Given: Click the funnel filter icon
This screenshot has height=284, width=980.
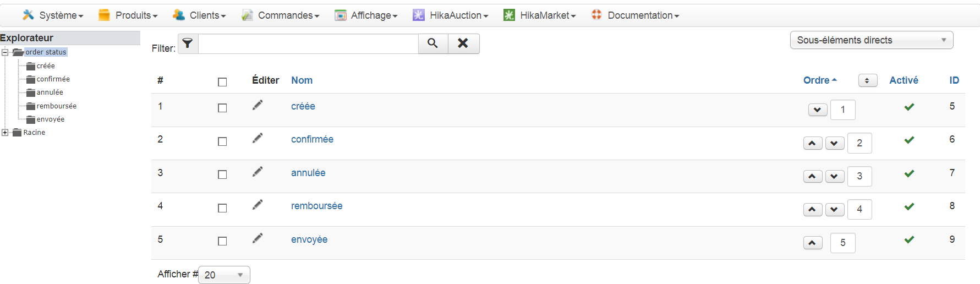Looking at the screenshot, I should tap(188, 43).
